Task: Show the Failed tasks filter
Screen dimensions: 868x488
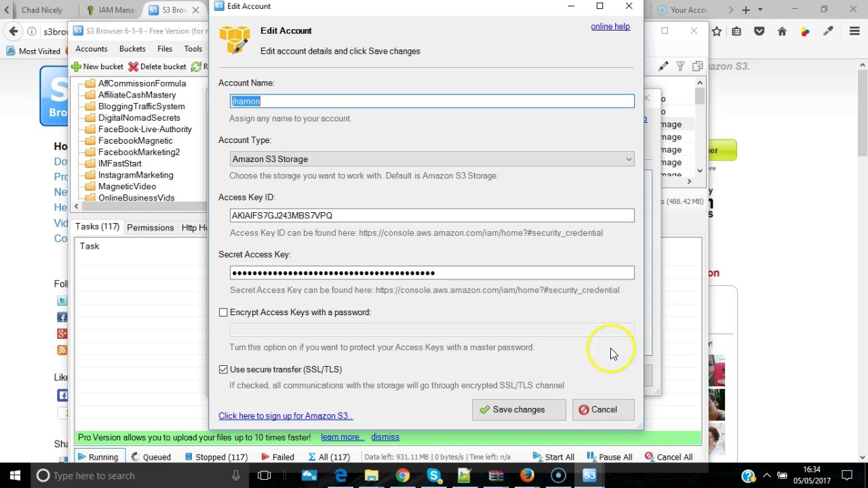Action: tap(277, 457)
